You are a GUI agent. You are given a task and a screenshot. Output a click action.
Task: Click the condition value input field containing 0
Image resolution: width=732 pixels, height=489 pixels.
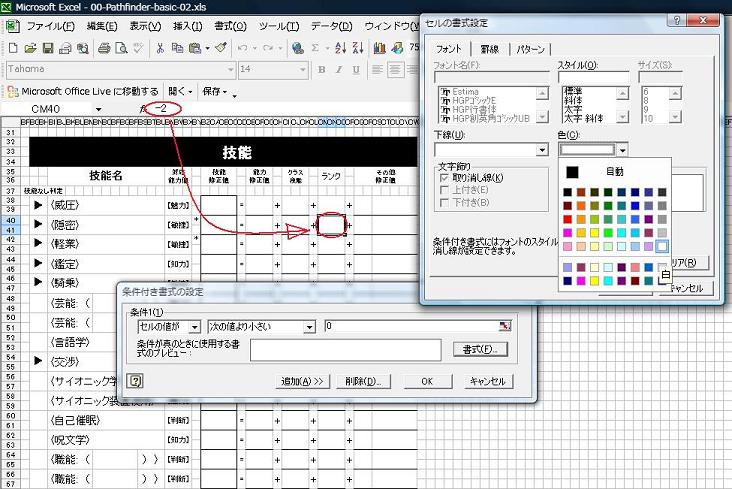point(418,326)
